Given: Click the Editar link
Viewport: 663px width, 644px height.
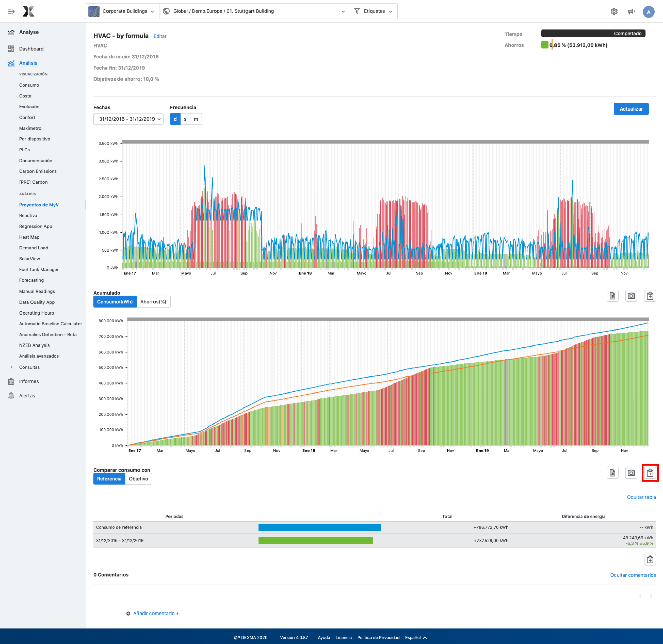Looking at the screenshot, I should 160,36.
